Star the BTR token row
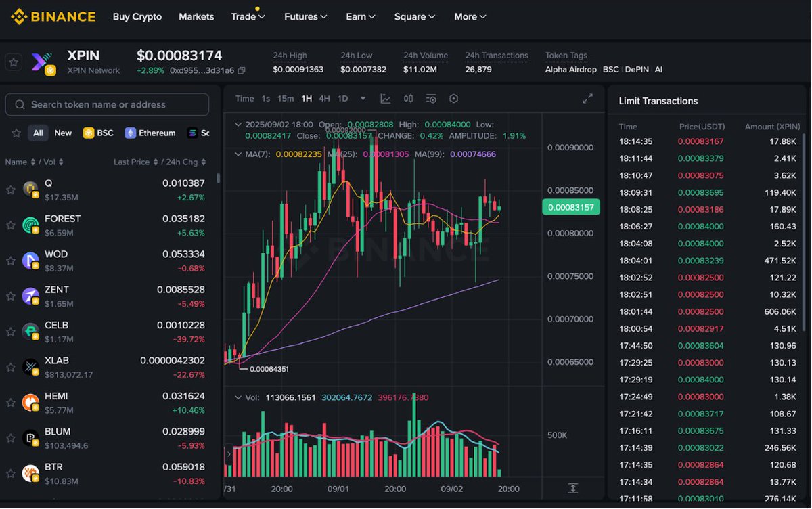Screen dimensions: 812x509 click(11, 474)
